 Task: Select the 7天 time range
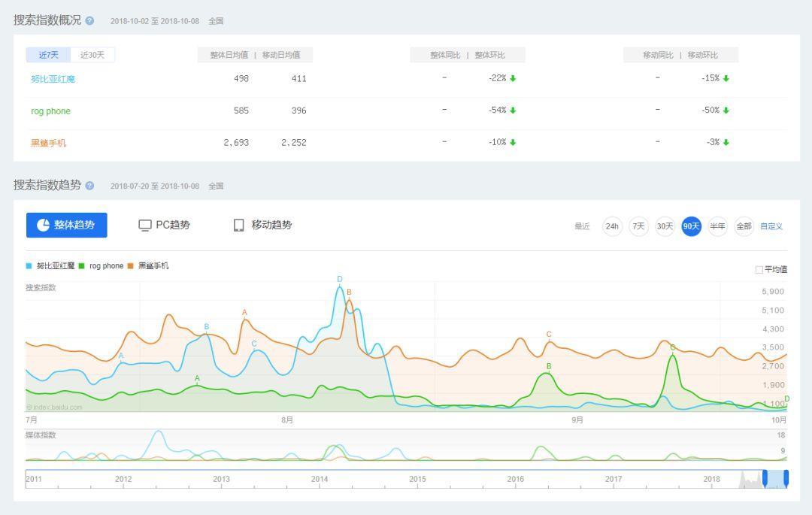[638, 226]
